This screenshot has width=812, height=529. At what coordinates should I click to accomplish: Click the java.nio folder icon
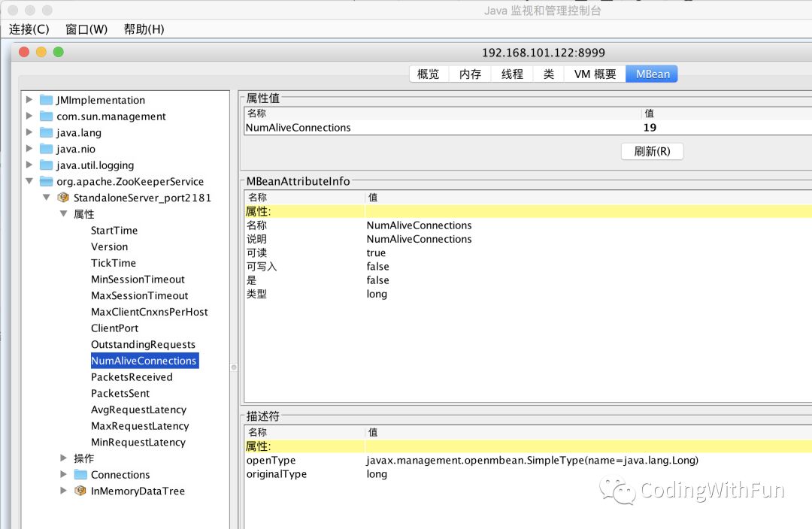(47, 149)
